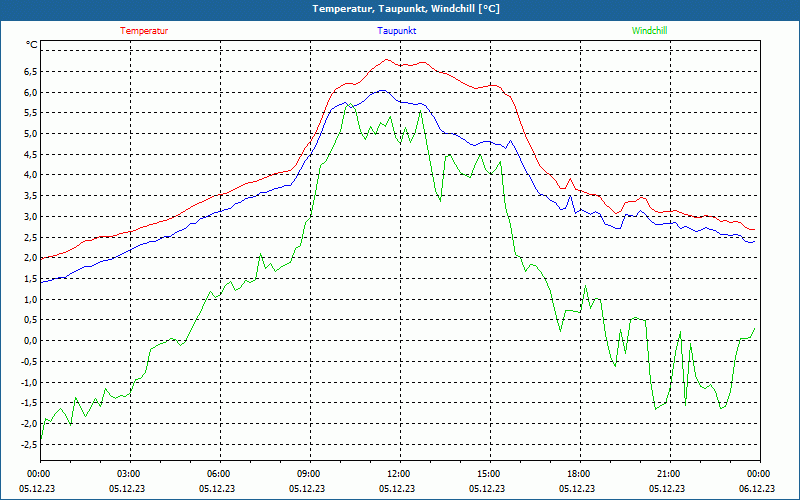
Task: Click the -1,0 y-axis value
Action: pos(30,382)
